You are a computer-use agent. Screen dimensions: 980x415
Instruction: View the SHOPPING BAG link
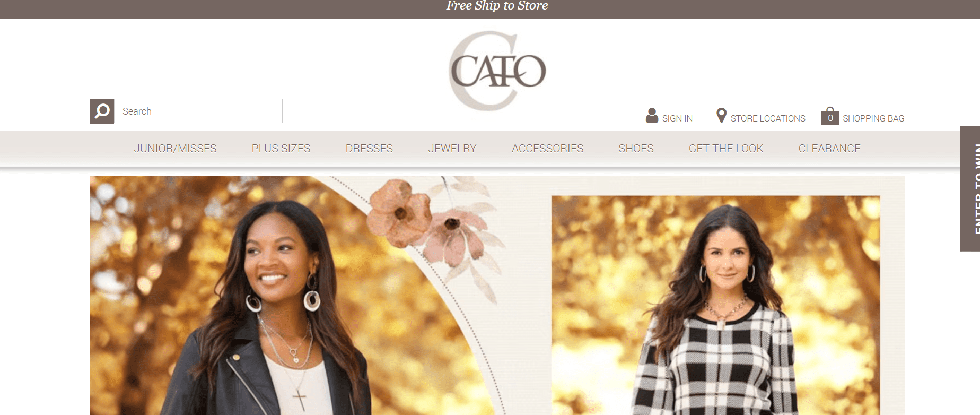(873, 118)
